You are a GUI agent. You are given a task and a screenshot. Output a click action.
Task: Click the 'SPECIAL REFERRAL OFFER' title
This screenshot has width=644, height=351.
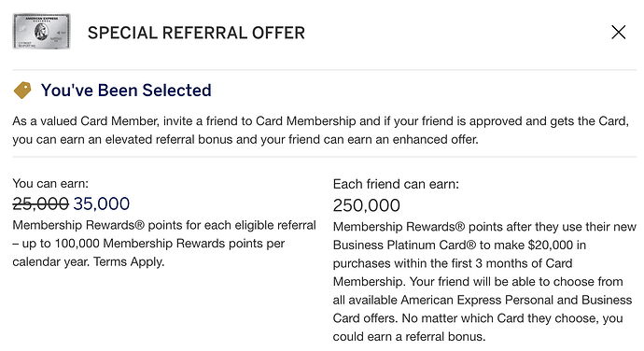(x=196, y=33)
